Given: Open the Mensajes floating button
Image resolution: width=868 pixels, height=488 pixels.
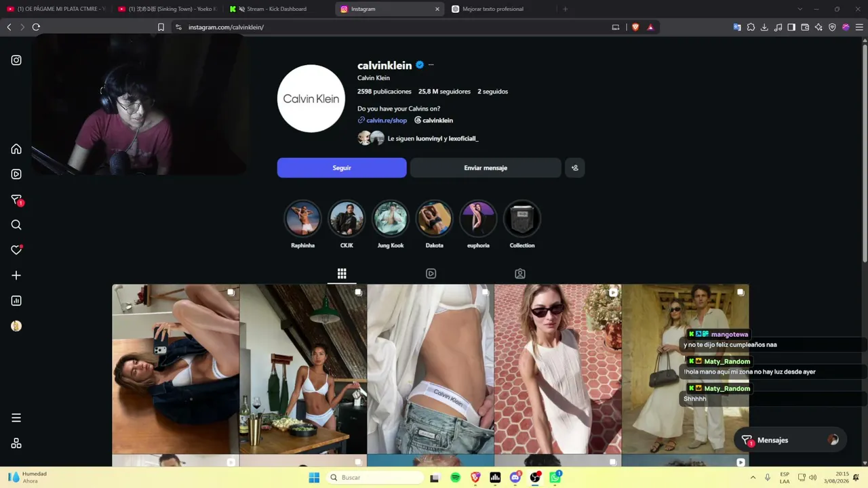Looking at the screenshot, I should (x=789, y=440).
